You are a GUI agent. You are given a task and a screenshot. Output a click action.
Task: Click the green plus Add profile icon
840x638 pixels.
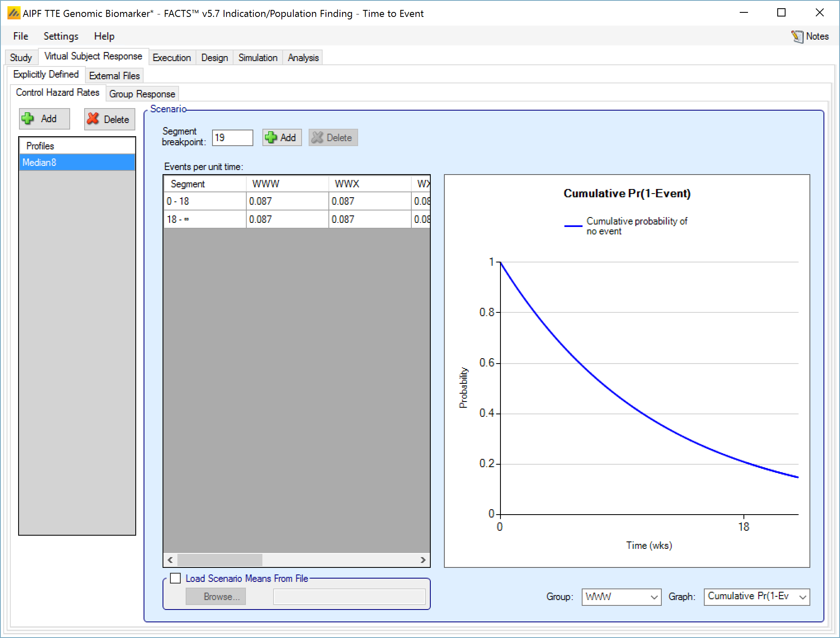click(28, 119)
